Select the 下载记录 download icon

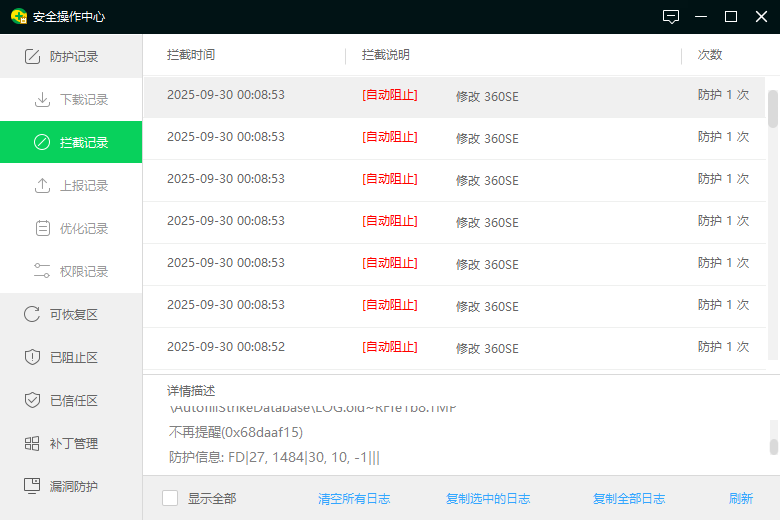click(x=42, y=100)
